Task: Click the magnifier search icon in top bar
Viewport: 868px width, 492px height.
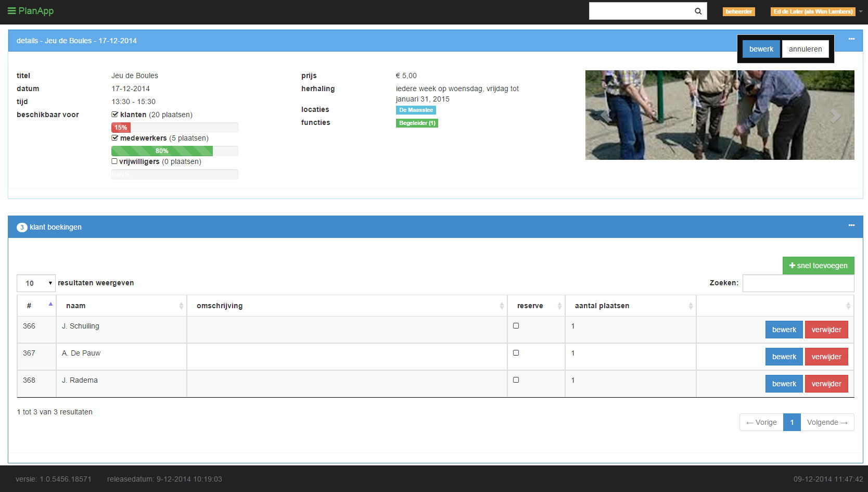Action: click(x=698, y=11)
